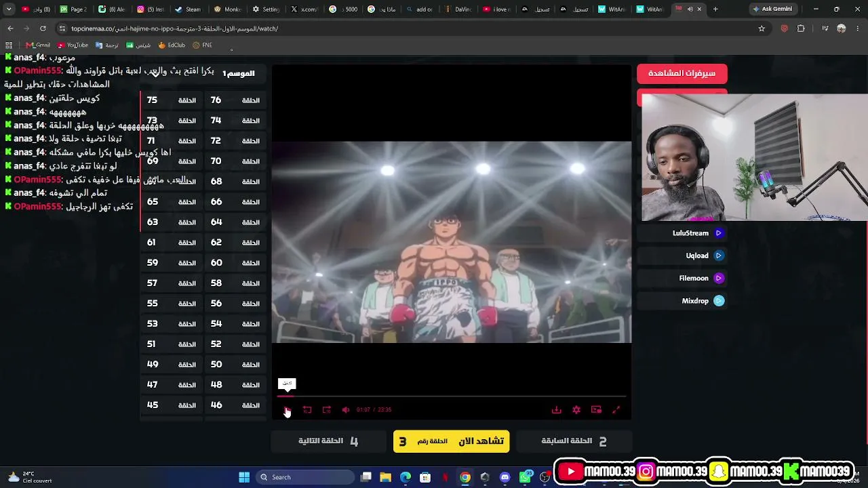This screenshot has height=488, width=868.
Task: Click the play button in the video player
Action: (287, 409)
